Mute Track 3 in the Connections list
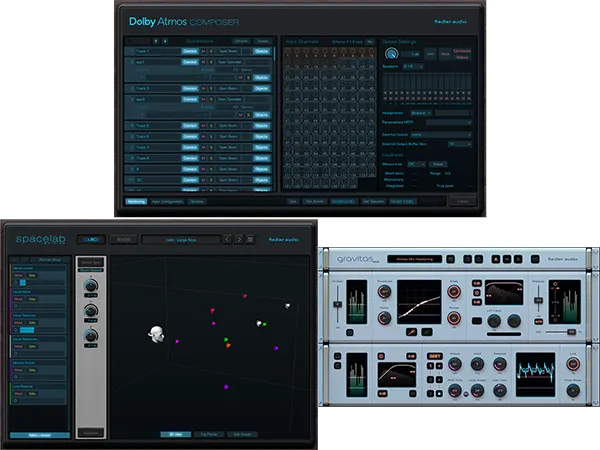 (203, 88)
